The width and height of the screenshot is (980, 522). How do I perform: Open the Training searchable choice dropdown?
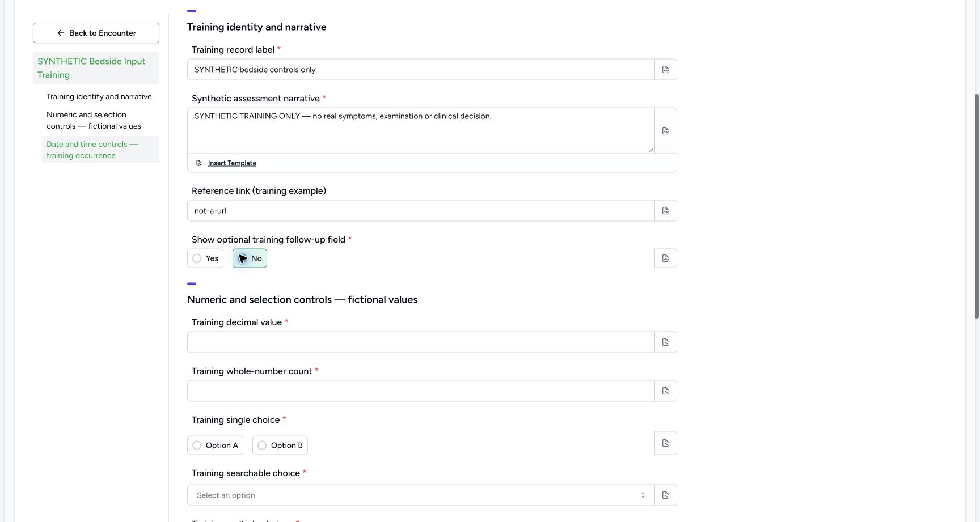click(421, 495)
